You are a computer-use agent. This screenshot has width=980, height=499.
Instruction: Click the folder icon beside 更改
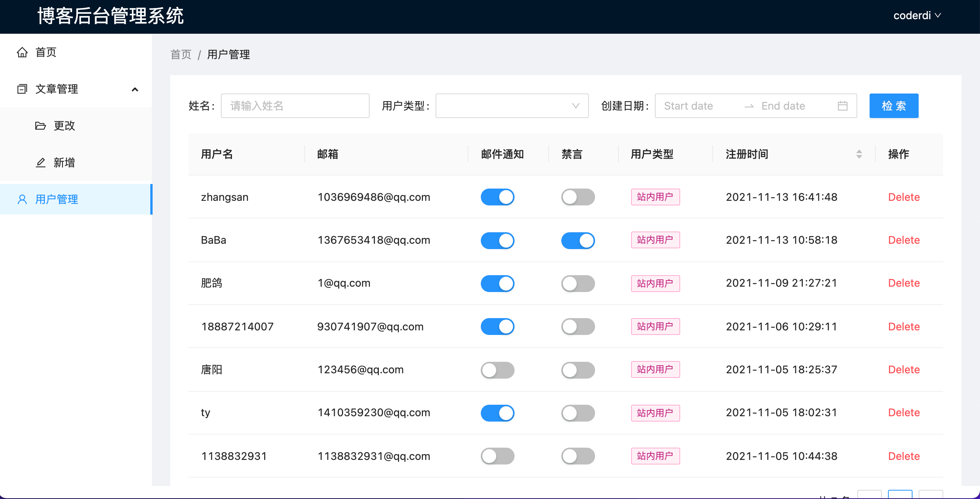pos(40,126)
